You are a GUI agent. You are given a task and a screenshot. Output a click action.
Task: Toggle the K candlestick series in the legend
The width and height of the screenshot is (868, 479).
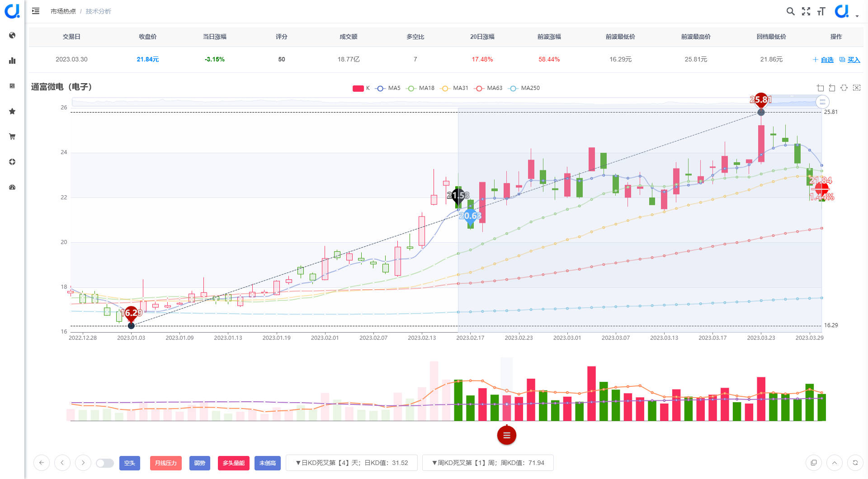(x=361, y=88)
